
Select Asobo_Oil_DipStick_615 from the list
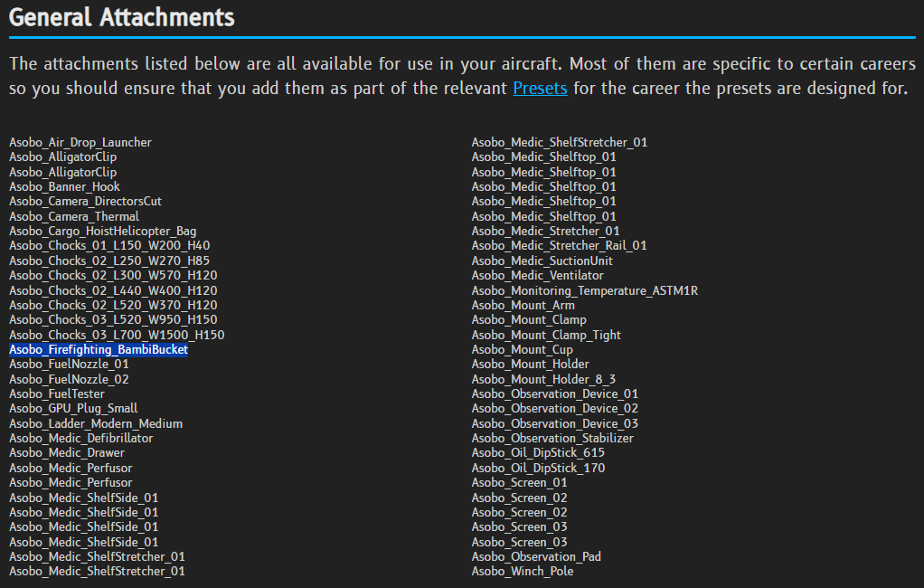pyautogui.click(x=539, y=453)
